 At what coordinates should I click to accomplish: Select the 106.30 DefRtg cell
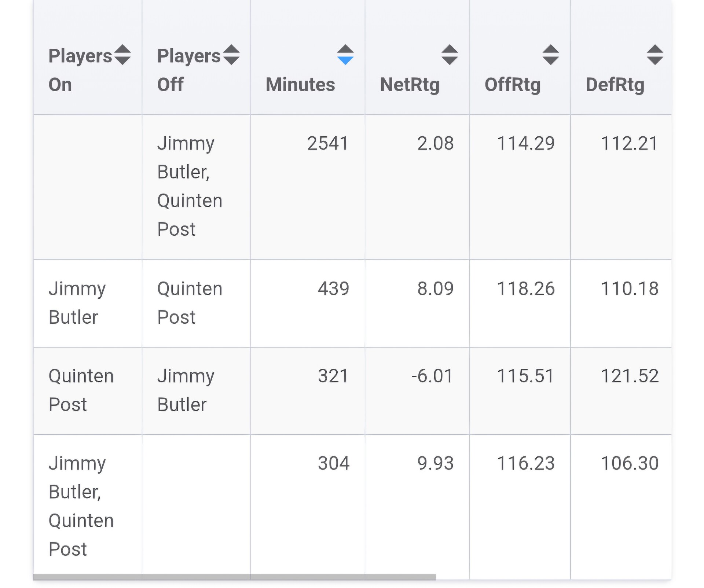click(621, 507)
